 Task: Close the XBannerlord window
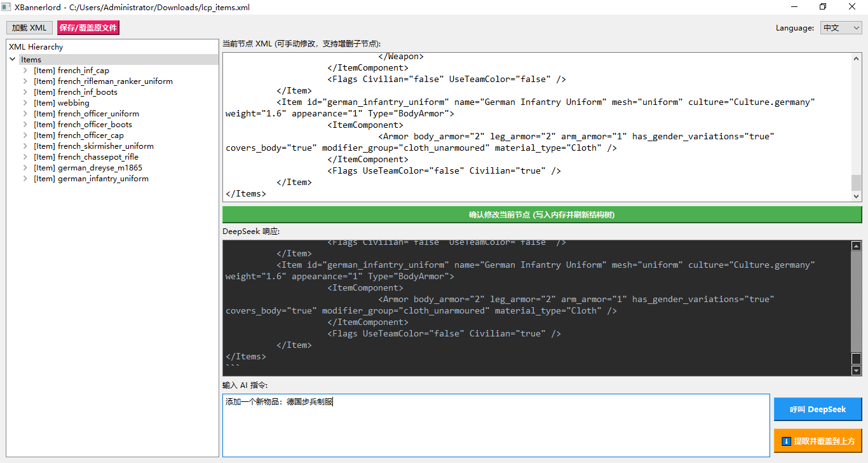pyautogui.click(x=853, y=6)
